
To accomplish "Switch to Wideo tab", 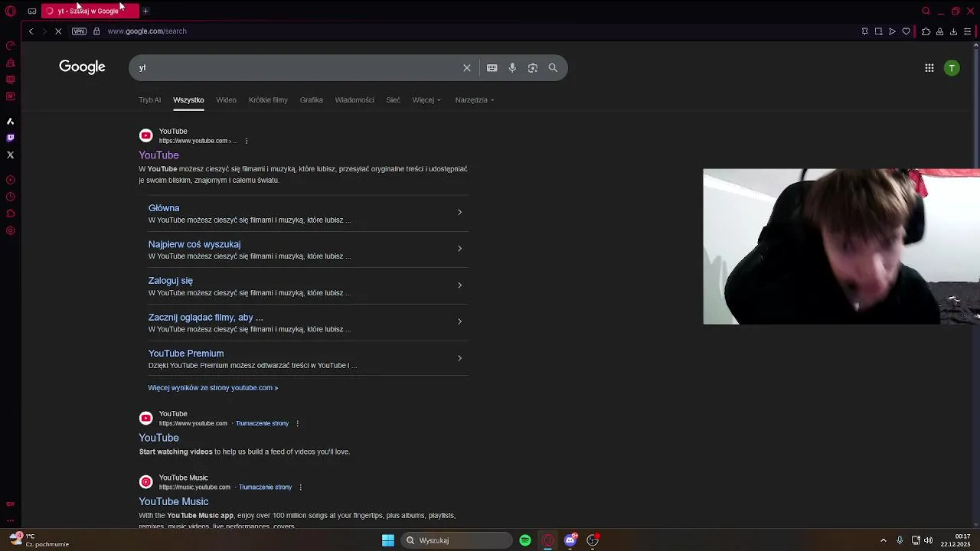I will 226,99.
